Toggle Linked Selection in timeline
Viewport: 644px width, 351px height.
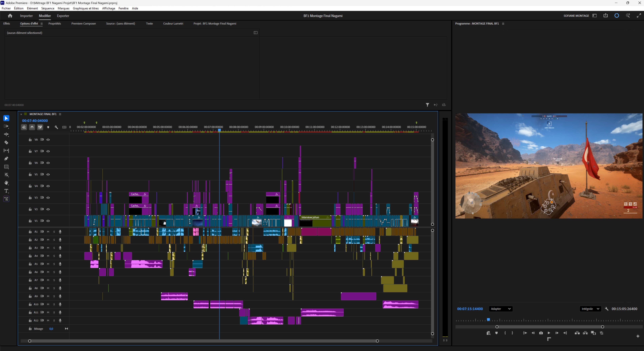coord(40,127)
